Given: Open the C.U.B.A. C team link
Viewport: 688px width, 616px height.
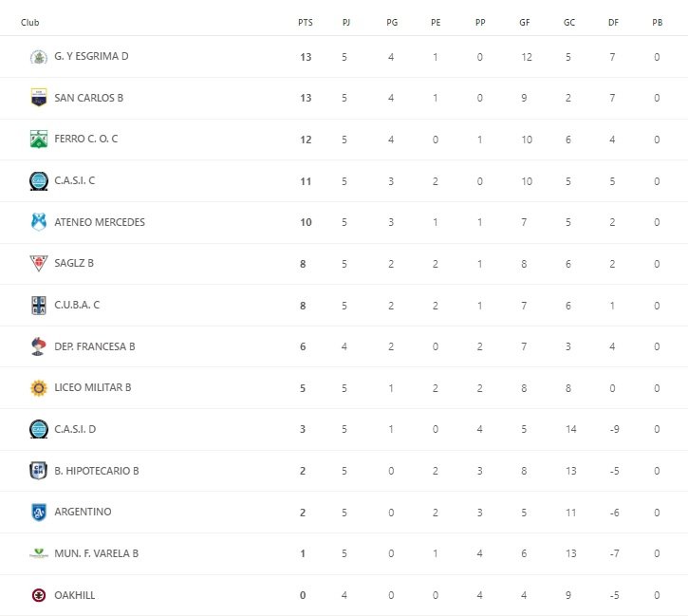Looking at the screenshot, I should [x=77, y=305].
